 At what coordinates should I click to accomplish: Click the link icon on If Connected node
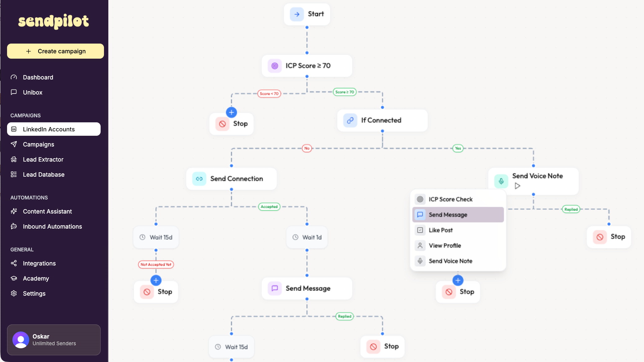click(350, 120)
